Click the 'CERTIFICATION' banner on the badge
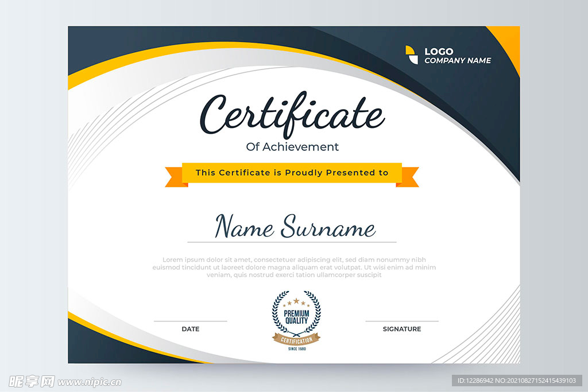The image size is (588, 392). pyautogui.click(x=296, y=340)
